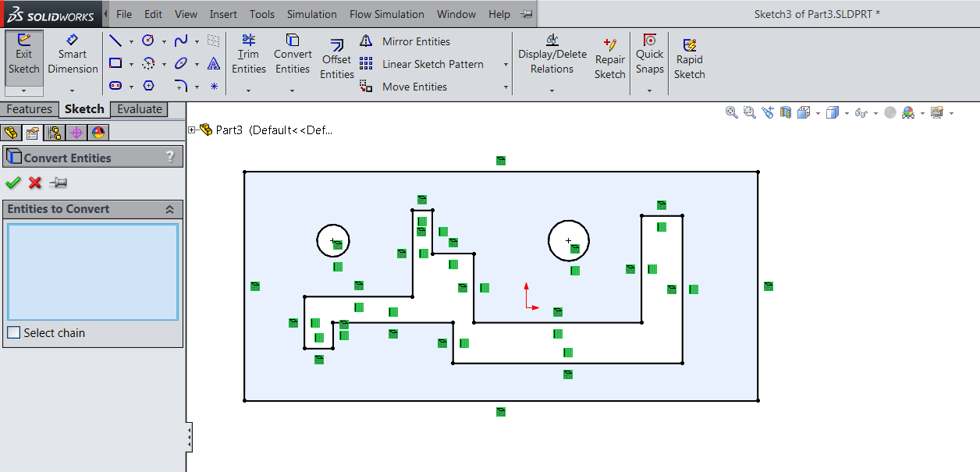
Task: Accept Convert Entities with green checkmark
Action: click(x=12, y=183)
